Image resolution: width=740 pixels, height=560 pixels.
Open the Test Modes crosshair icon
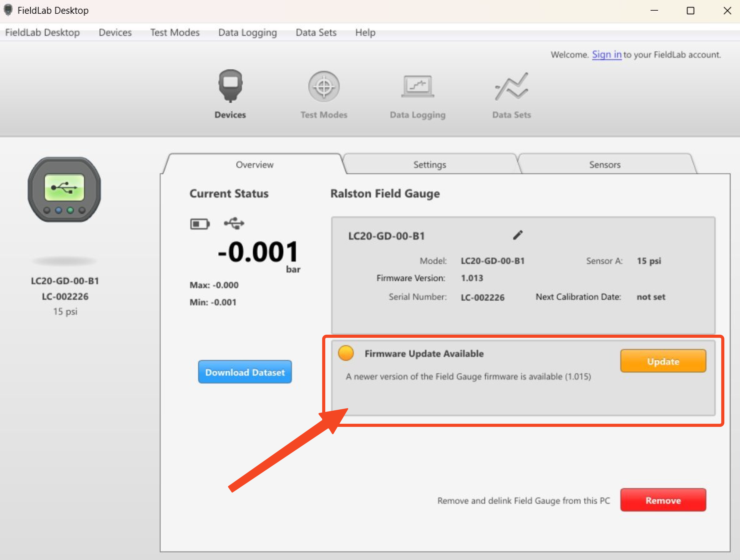coord(323,86)
